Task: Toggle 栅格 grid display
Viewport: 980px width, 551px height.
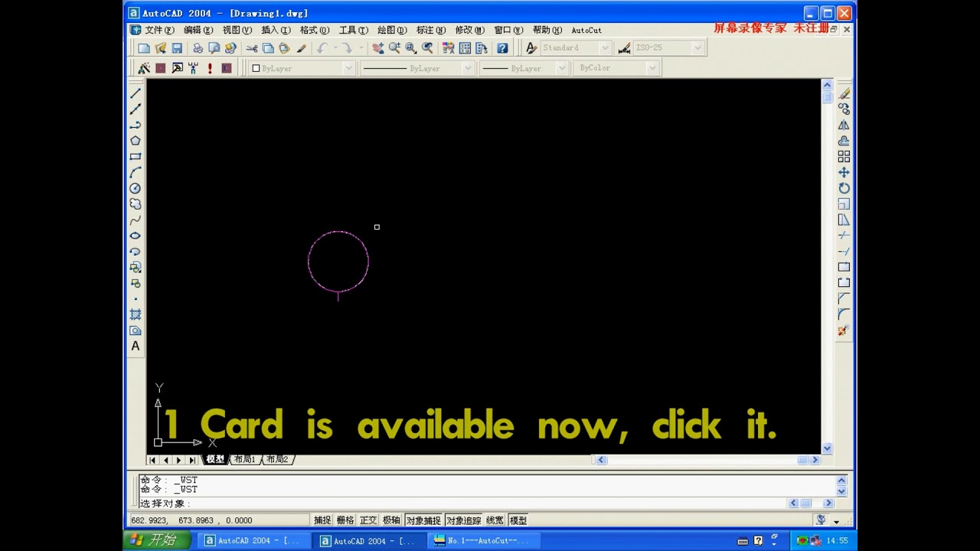Action: (x=345, y=520)
